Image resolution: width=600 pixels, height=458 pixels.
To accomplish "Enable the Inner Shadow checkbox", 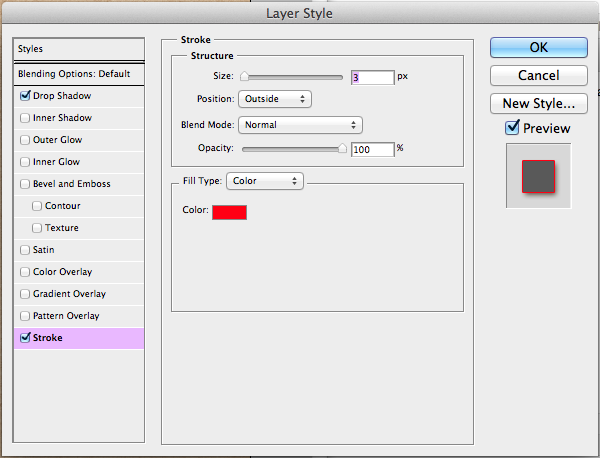I will point(25,118).
